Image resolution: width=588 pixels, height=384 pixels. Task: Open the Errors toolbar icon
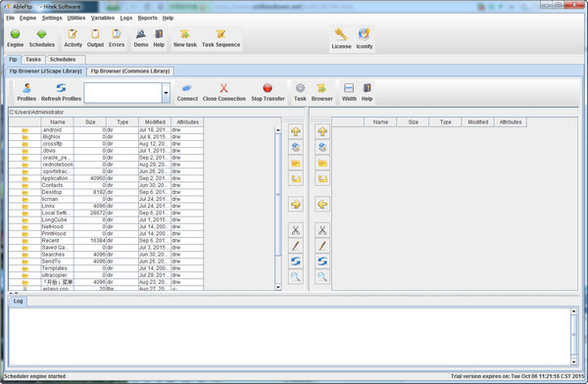(x=117, y=38)
